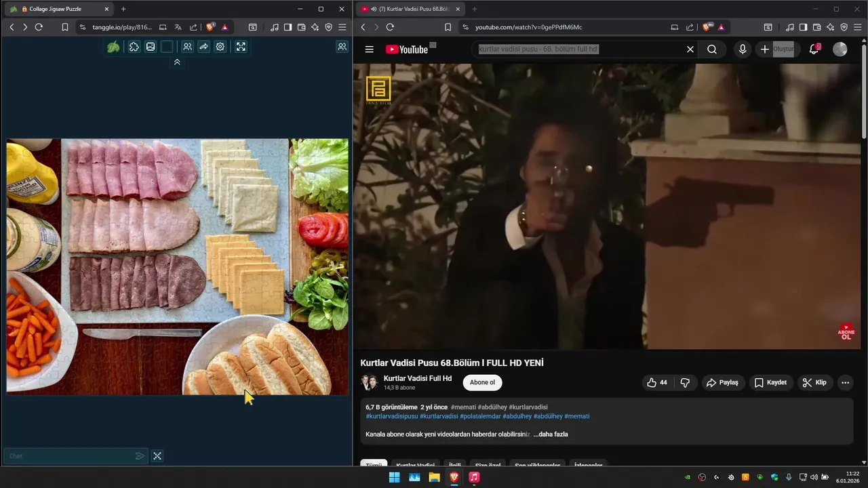This screenshot has height=488, width=868.
Task: Open more actions three-dot menu under video
Action: [x=845, y=382]
